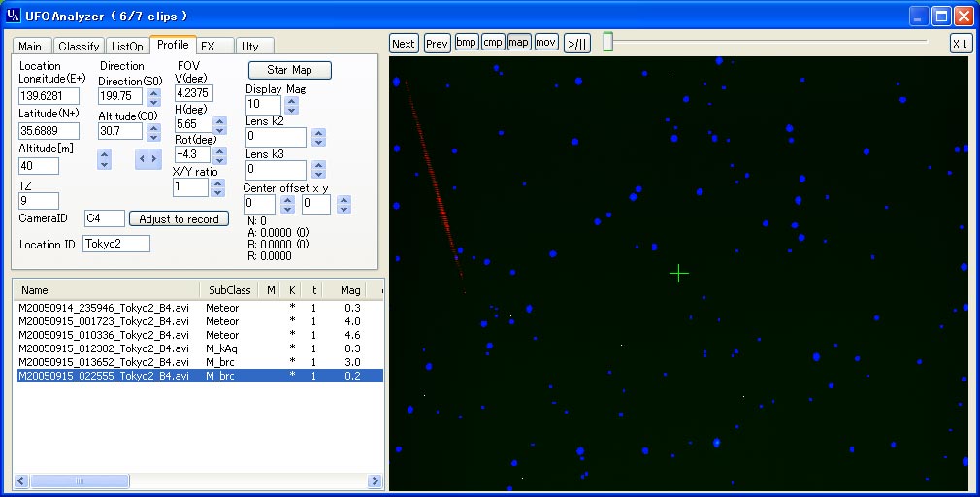Go to the Prev clip
This screenshot has height=497, width=980.
tap(437, 43)
